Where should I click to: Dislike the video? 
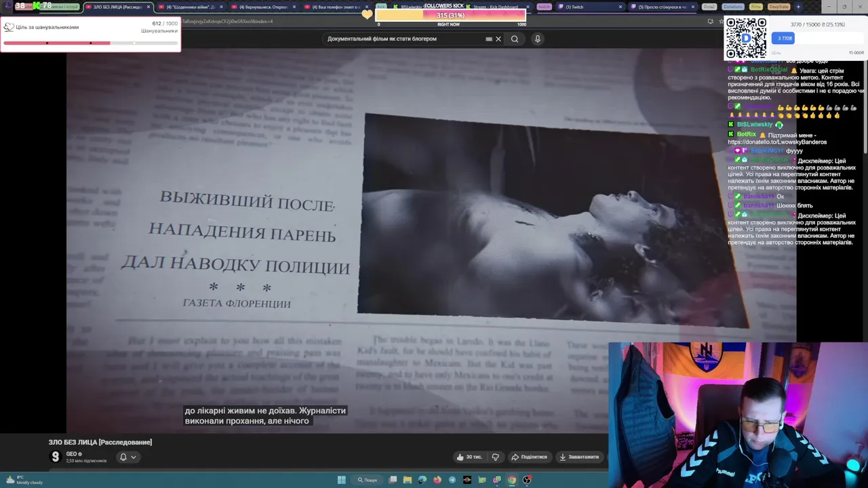point(495,457)
